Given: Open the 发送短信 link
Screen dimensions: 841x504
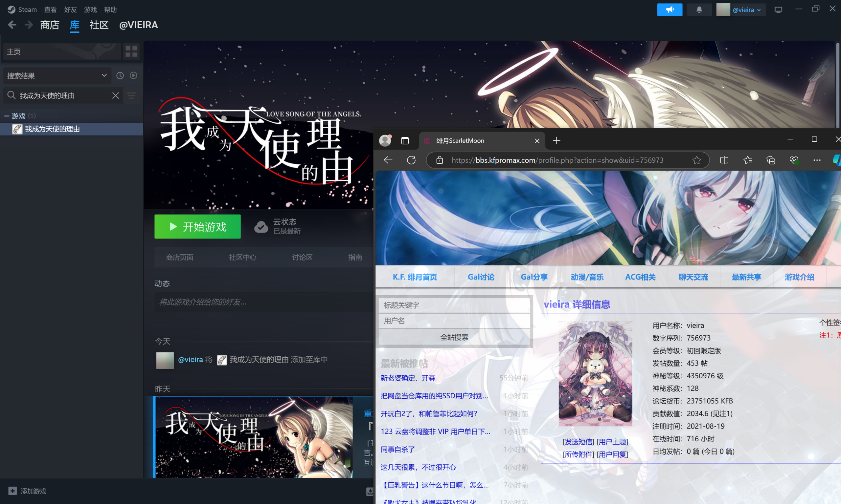Looking at the screenshot, I should (x=578, y=442).
